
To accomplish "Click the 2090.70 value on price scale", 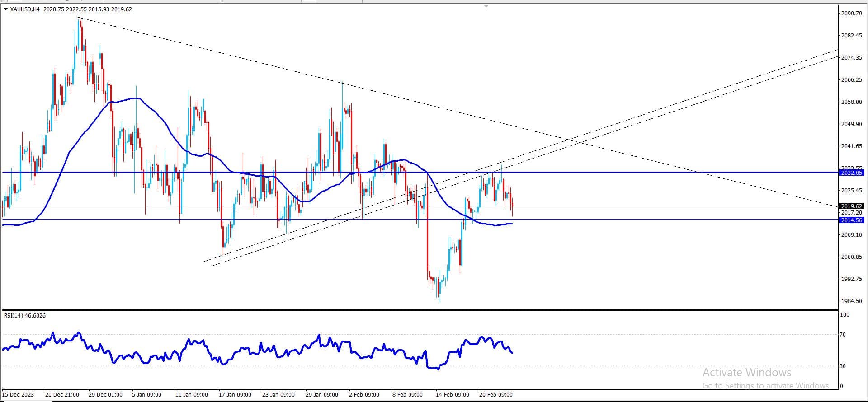I will pyautogui.click(x=851, y=14).
